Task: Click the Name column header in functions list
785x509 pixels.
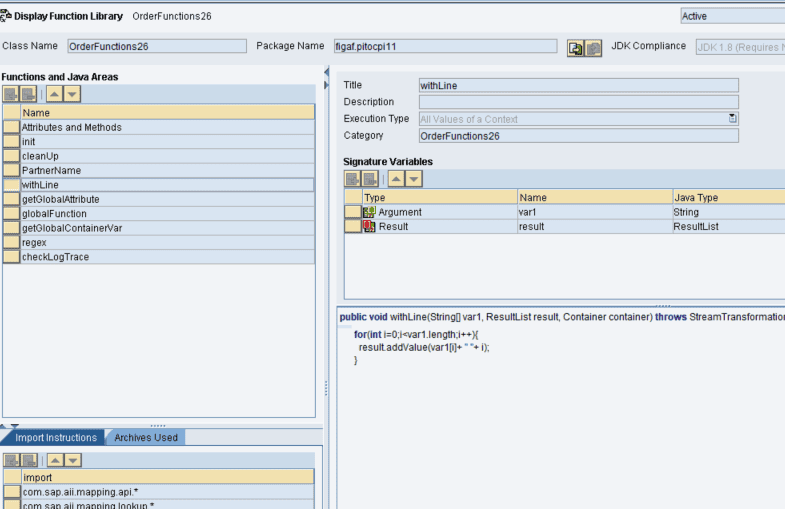Action: tap(167, 113)
